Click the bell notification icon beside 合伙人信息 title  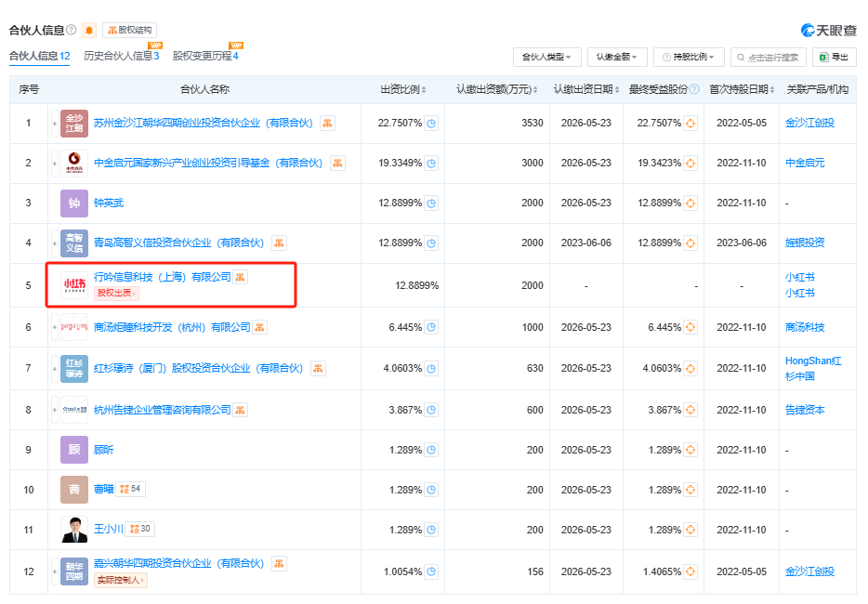pyautogui.click(x=89, y=29)
